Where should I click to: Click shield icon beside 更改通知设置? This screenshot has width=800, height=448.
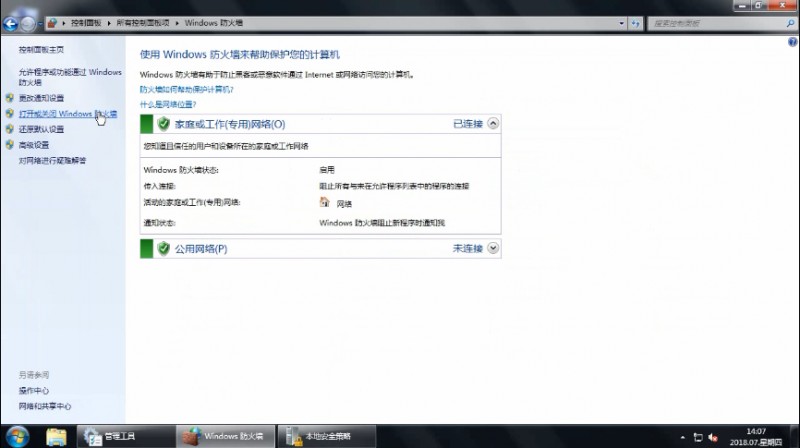(x=10, y=97)
